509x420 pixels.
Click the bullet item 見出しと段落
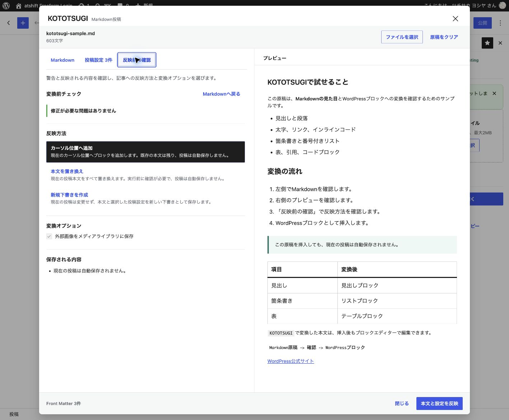click(291, 118)
